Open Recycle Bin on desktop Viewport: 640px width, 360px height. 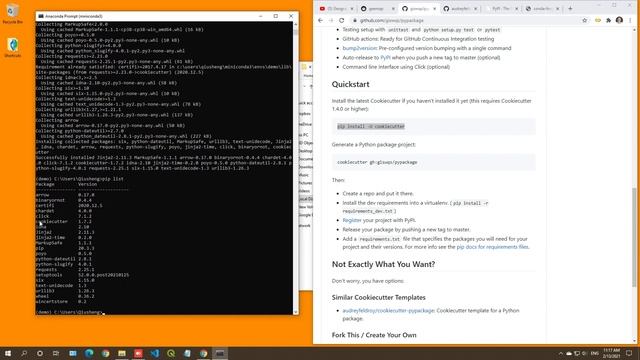13,14
